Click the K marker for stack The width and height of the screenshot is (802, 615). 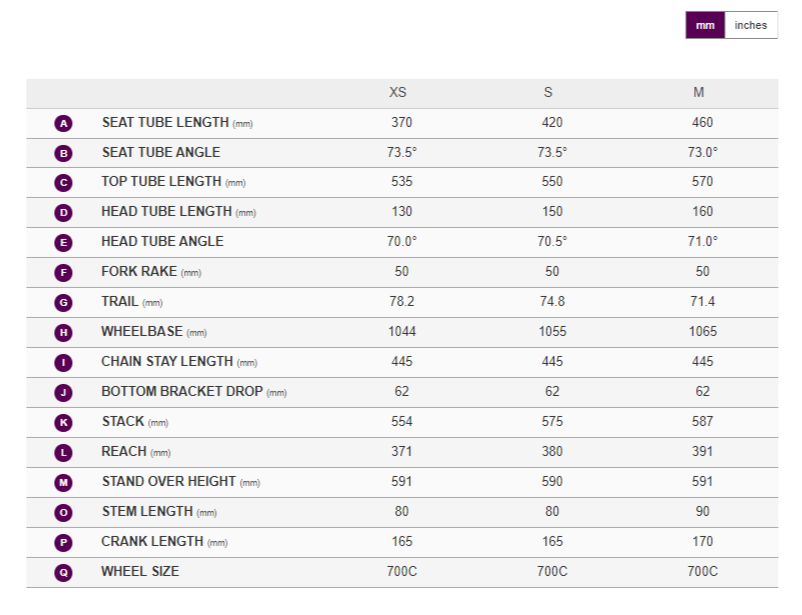point(64,423)
